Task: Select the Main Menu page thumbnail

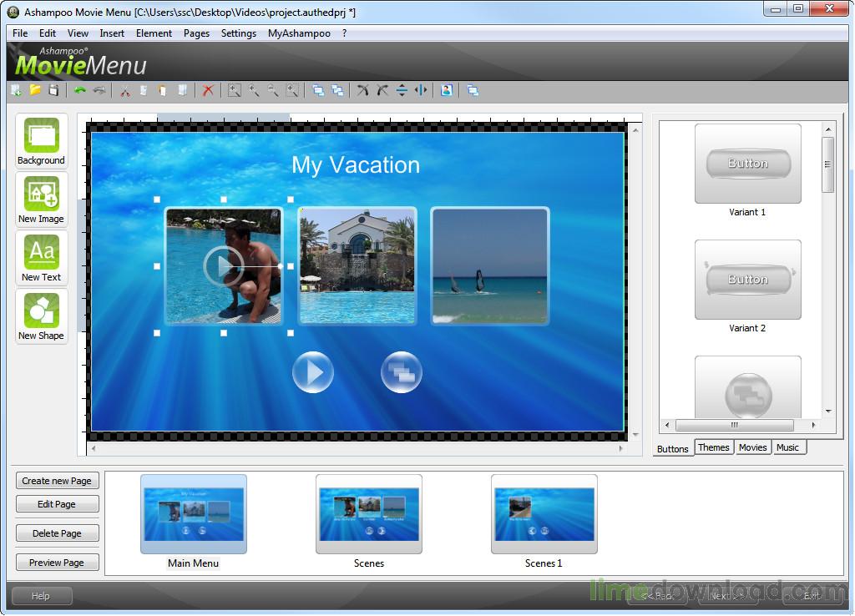Action: click(194, 514)
